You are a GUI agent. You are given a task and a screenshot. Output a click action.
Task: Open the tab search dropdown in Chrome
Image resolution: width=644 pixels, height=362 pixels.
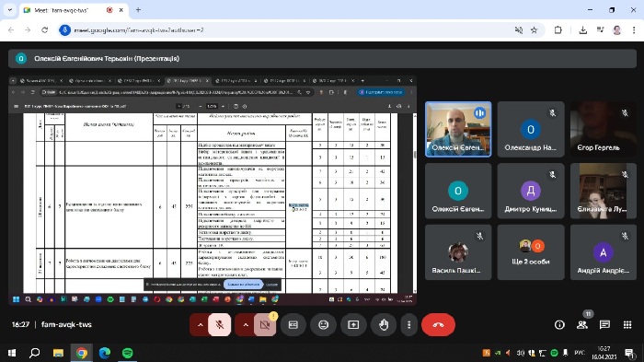coord(9,9)
